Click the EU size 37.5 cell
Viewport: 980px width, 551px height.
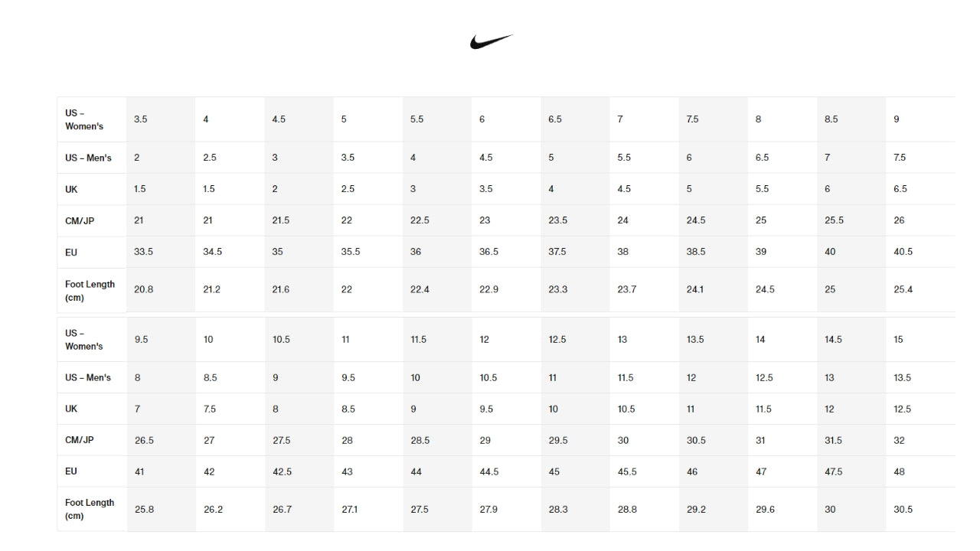[558, 252]
